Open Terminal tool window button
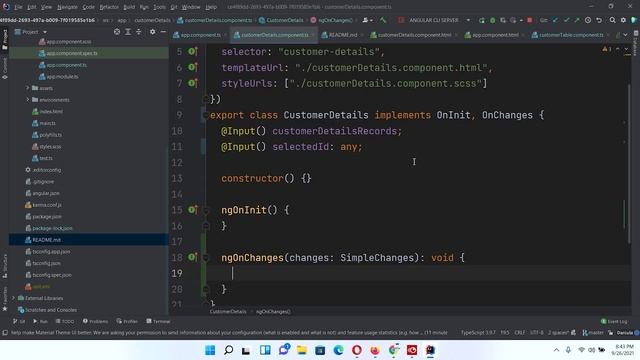 tap(158, 321)
